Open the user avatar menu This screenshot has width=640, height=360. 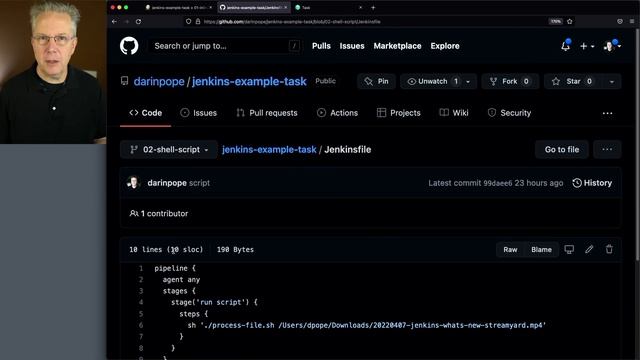pyautogui.click(x=612, y=46)
